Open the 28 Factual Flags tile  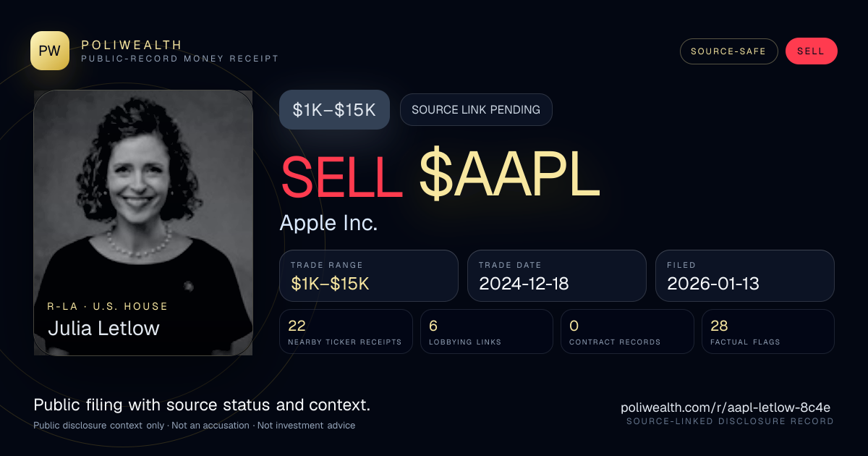(x=768, y=332)
